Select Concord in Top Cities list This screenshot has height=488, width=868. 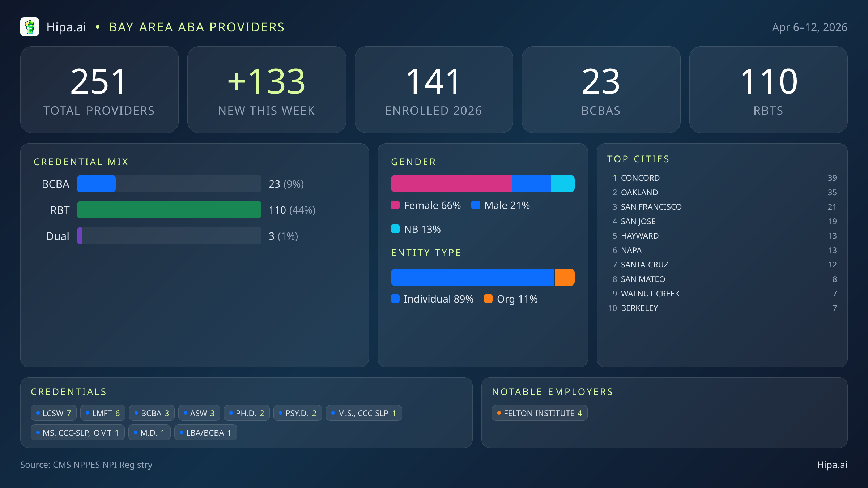(x=640, y=178)
